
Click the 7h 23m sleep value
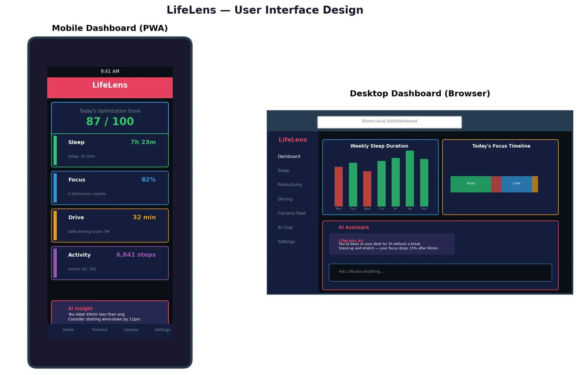point(143,142)
